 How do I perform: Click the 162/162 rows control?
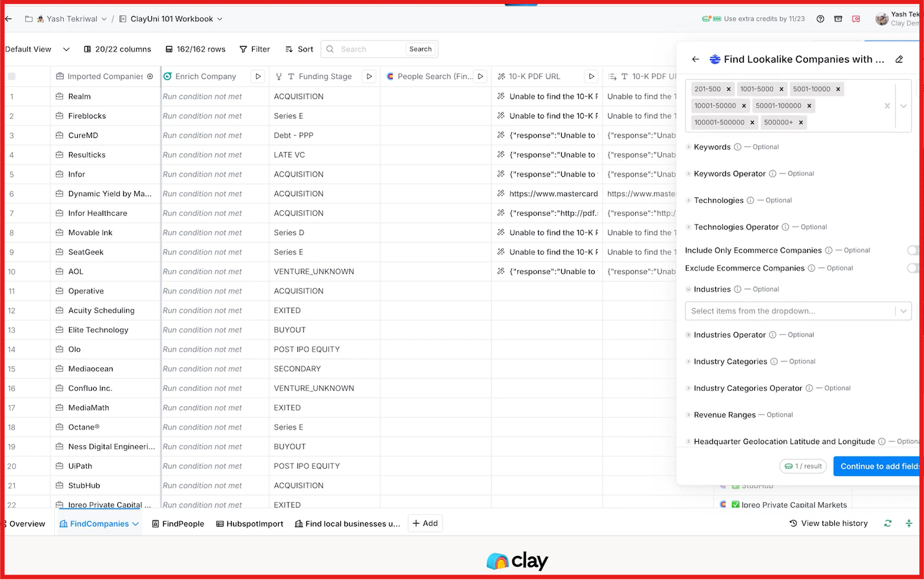[x=195, y=49]
